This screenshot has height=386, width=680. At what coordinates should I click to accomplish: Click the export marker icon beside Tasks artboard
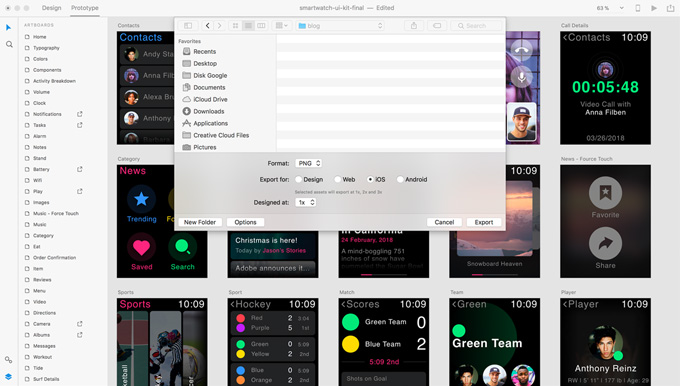point(80,125)
